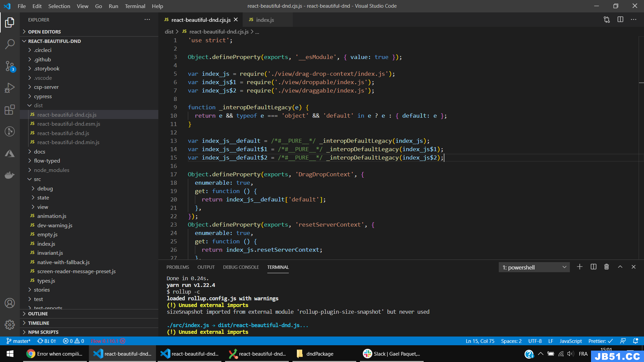Change language mode via JavaScript
The height and width of the screenshot is (362, 644).
[571, 341]
